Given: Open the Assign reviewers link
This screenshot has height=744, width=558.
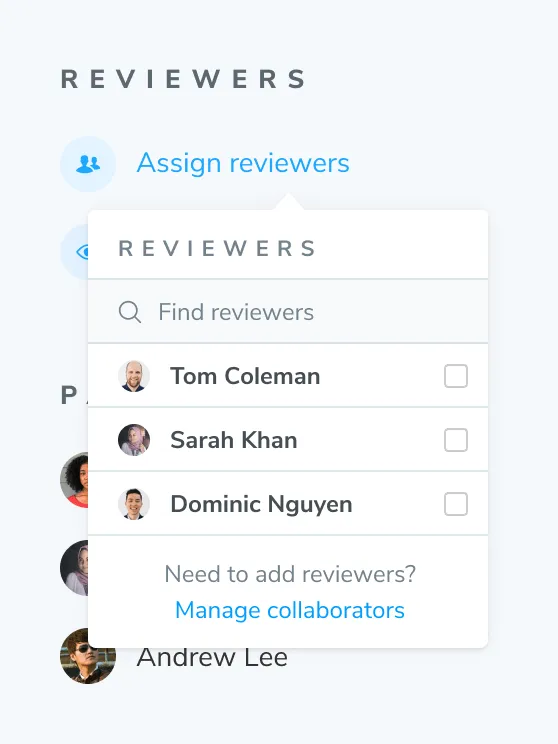Looking at the screenshot, I should click(x=243, y=163).
